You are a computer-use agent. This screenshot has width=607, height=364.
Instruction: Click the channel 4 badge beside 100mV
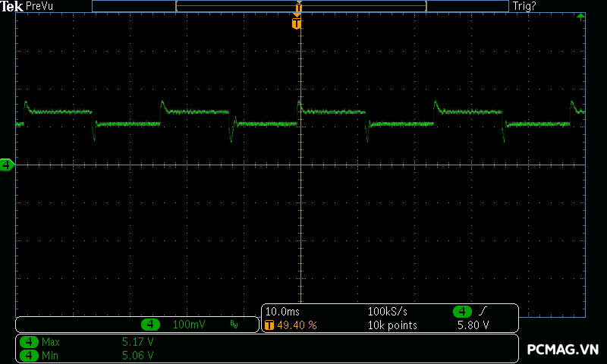[150, 325]
